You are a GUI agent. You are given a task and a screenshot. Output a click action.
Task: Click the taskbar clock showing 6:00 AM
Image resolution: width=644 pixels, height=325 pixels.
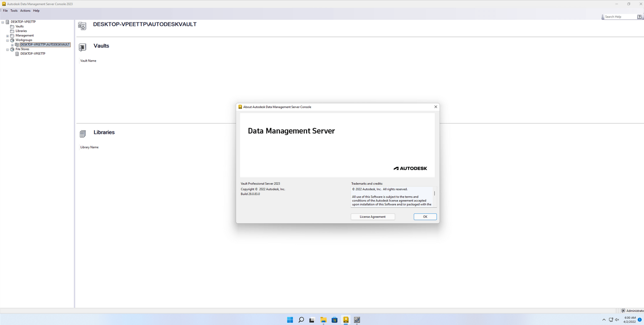630,319
